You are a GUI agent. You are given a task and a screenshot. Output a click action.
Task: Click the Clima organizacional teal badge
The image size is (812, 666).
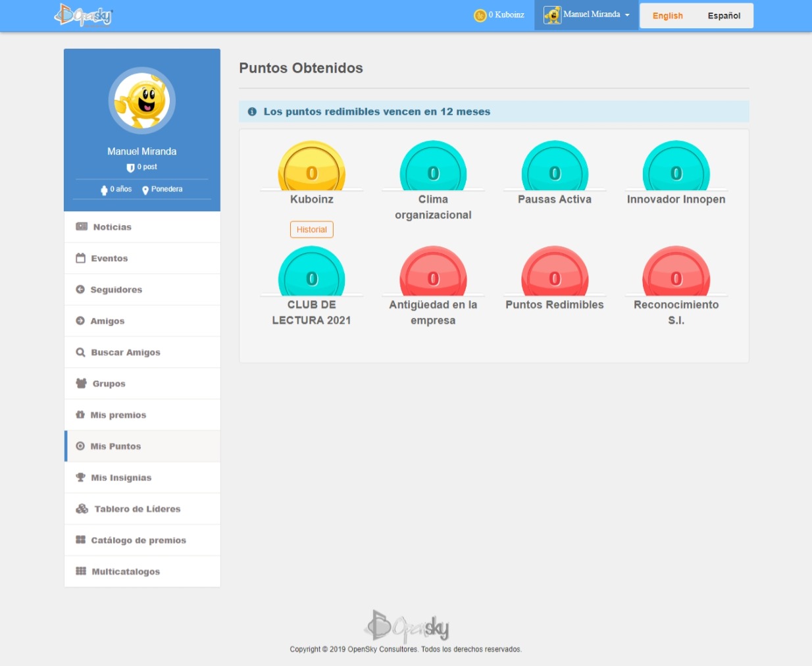tap(433, 166)
